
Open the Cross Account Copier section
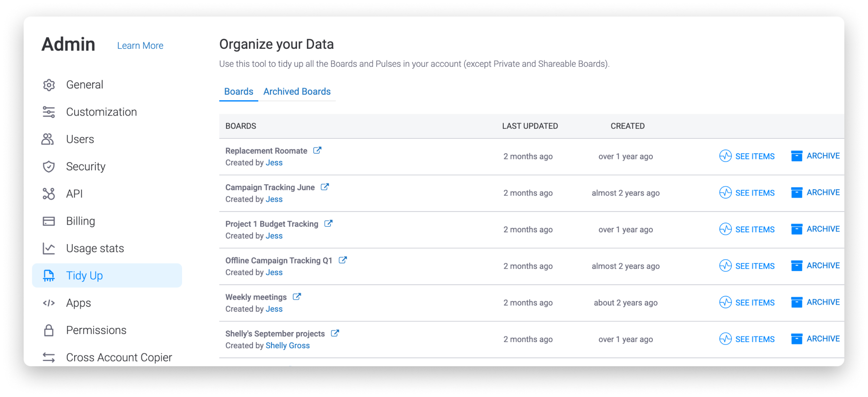119,357
